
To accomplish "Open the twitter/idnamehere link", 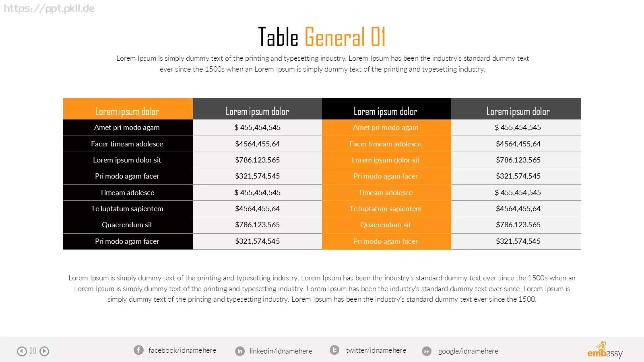I will click(376, 350).
